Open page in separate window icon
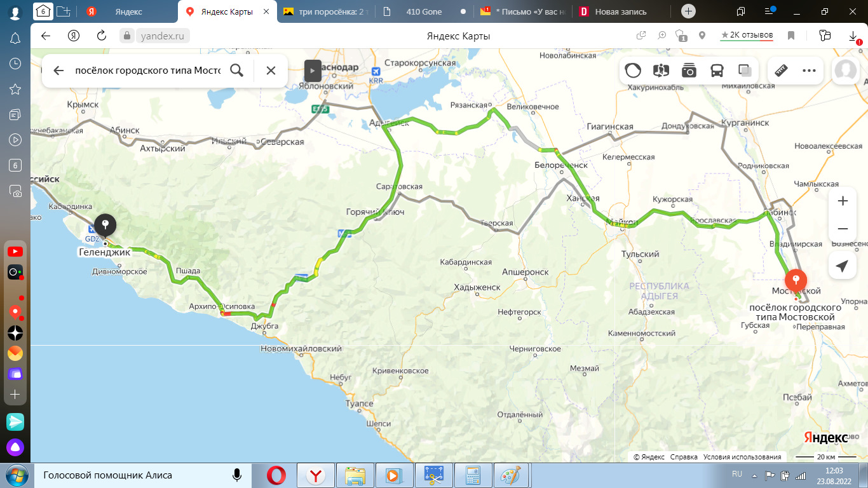Image resolution: width=868 pixels, height=488 pixels. pyautogui.click(x=642, y=36)
